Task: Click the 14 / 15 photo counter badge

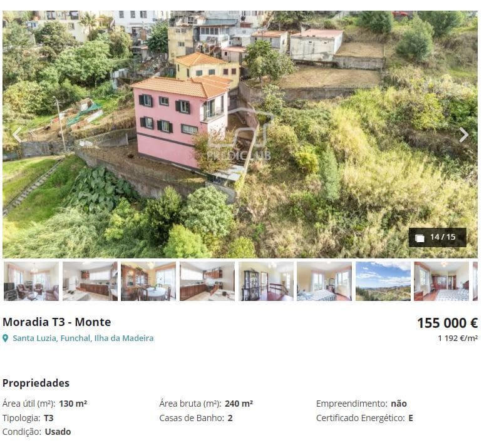Action: tap(438, 238)
